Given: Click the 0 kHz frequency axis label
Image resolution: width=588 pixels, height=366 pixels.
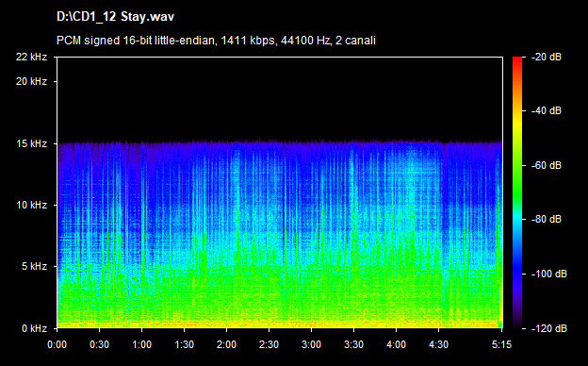Looking at the screenshot, I should 34,328.
